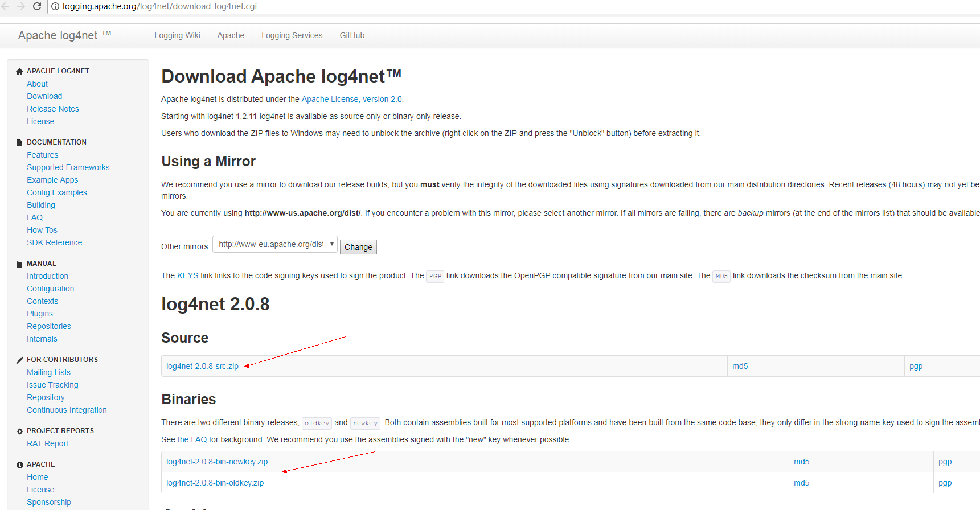Open the FAQ sidebar link
Screen dimensions: 980x510
(35, 217)
